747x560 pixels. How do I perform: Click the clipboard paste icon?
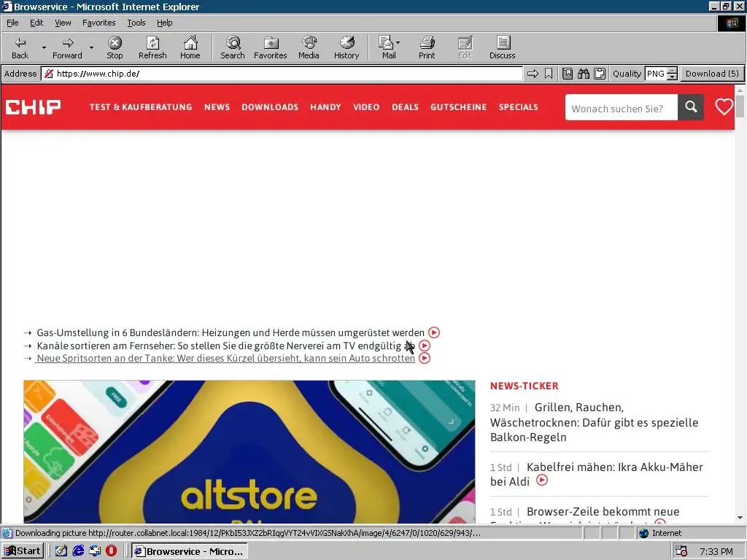600,74
